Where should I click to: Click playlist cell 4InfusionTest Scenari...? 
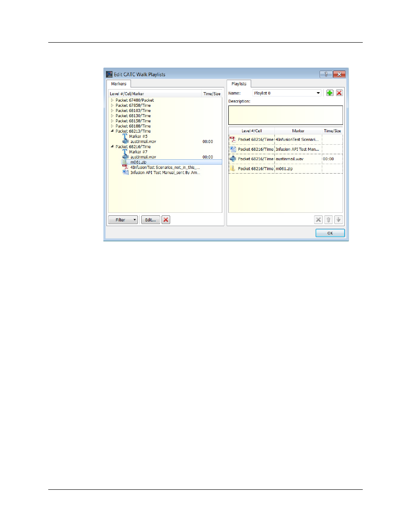(297, 139)
